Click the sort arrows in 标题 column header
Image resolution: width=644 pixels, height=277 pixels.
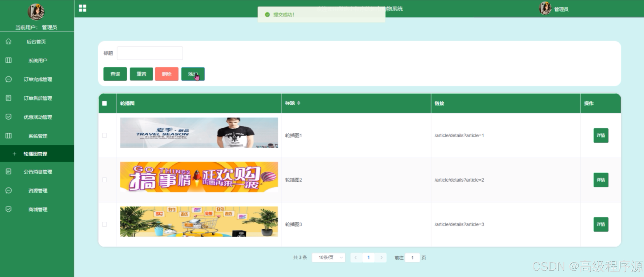coord(298,103)
